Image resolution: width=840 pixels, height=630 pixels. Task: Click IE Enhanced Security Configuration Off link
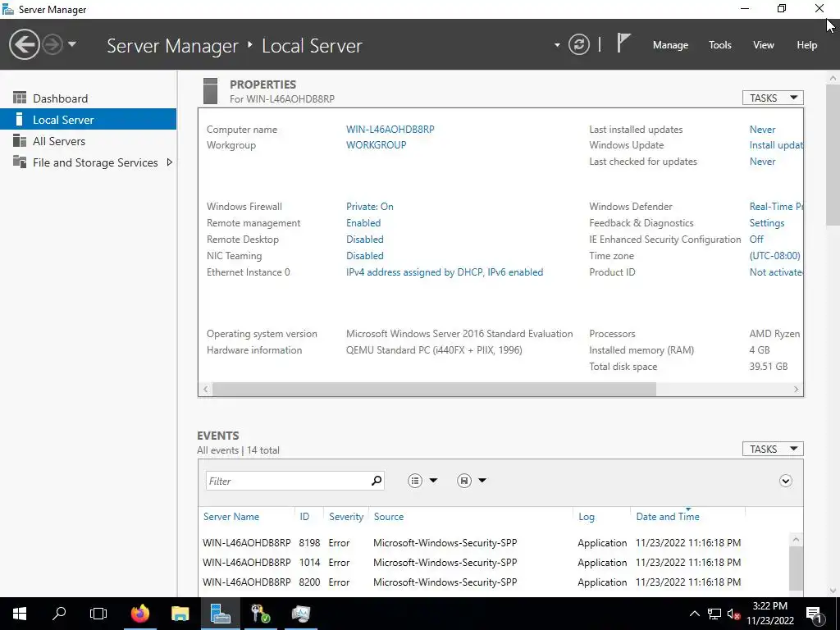756,239
